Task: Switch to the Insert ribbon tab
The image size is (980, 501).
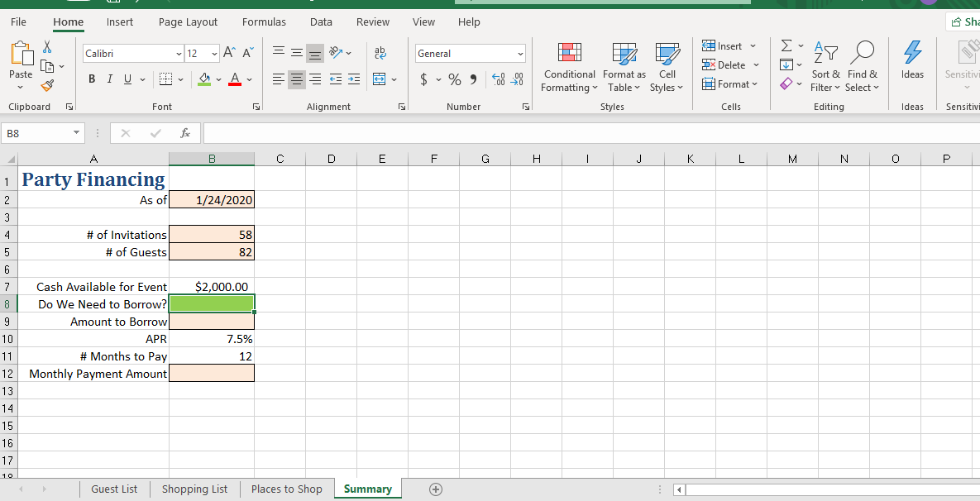Action: pyautogui.click(x=119, y=21)
